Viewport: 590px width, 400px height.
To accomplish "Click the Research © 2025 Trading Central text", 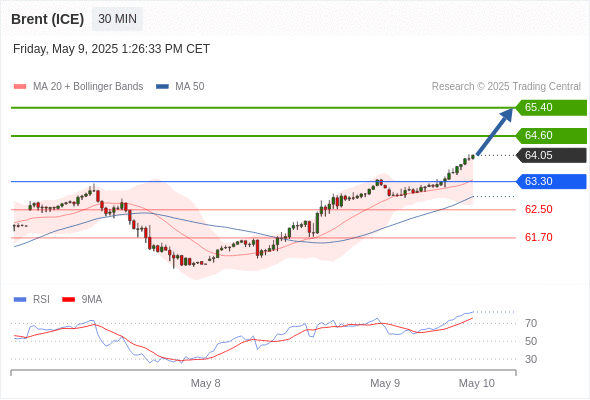I will point(506,87).
